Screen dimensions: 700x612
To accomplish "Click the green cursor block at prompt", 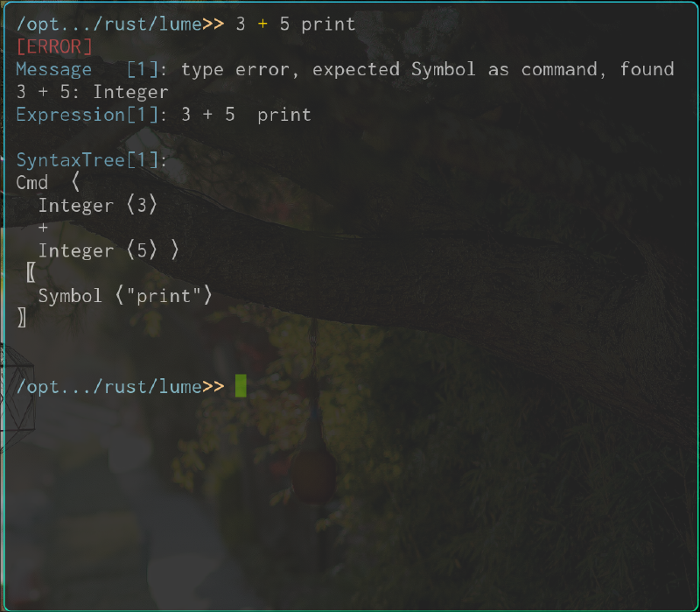I will coord(241,386).
